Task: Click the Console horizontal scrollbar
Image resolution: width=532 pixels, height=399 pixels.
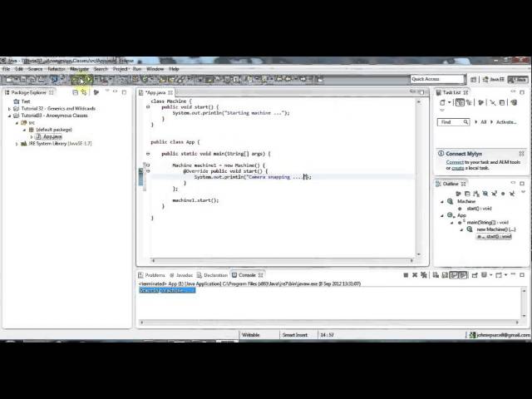Action: click(x=329, y=323)
